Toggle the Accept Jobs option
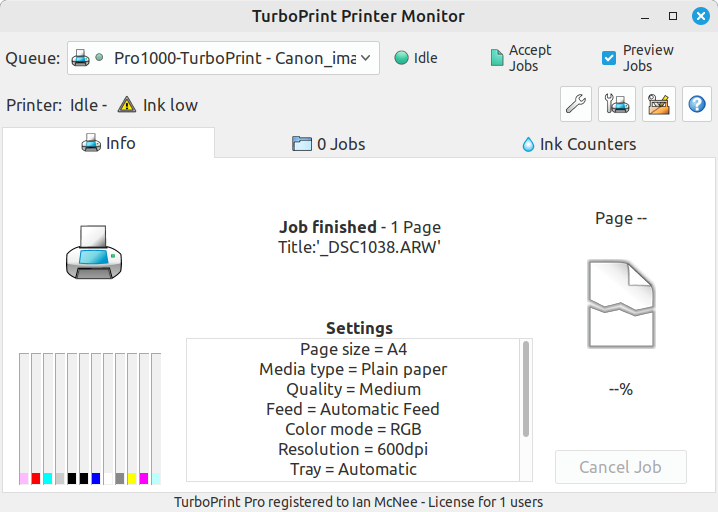Screen dimensions: 718x512 (497, 58)
